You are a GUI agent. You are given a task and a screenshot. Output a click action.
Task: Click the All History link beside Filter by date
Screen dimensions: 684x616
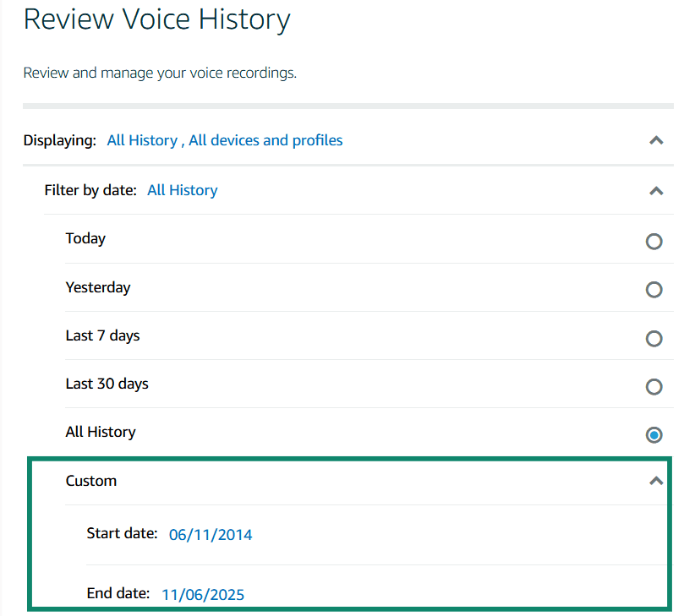pos(182,190)
